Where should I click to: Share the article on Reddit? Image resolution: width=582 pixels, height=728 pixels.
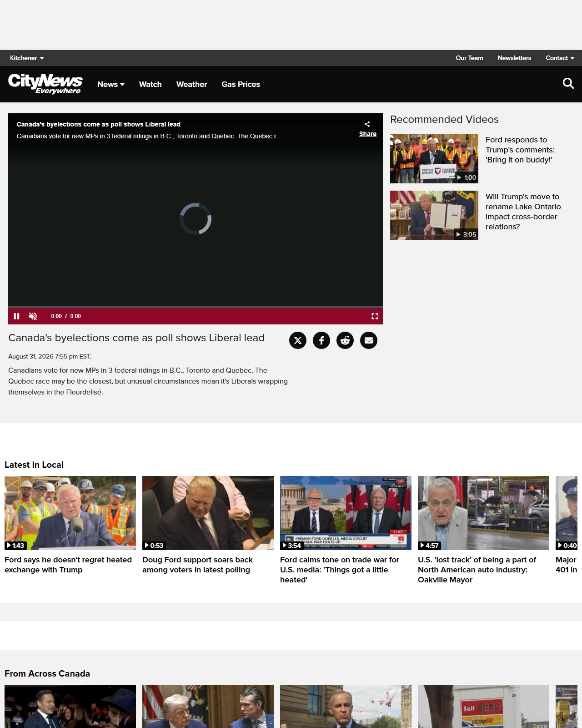pos(345,340)
